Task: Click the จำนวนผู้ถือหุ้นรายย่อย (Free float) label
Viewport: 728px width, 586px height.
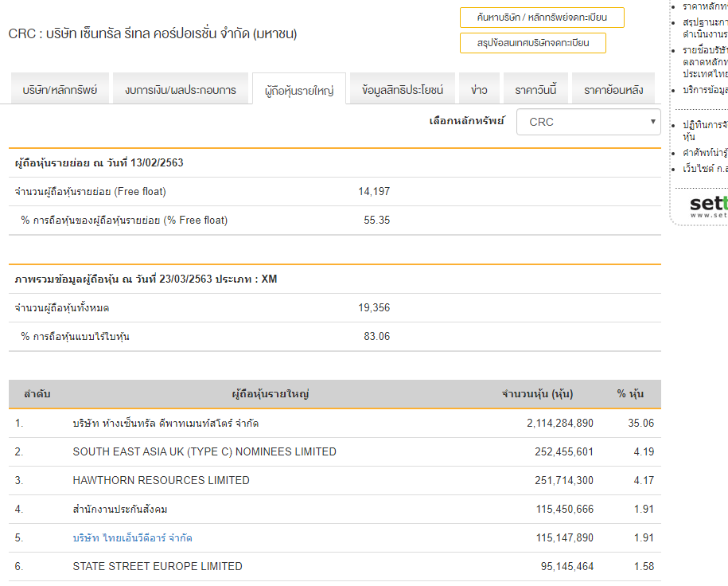Action: [90, 191]
